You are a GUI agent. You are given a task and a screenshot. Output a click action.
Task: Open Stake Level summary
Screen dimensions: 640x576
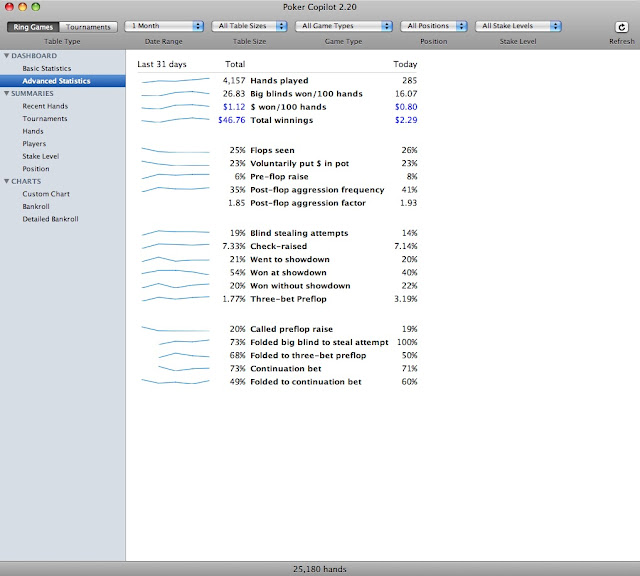tap(41, 156)
